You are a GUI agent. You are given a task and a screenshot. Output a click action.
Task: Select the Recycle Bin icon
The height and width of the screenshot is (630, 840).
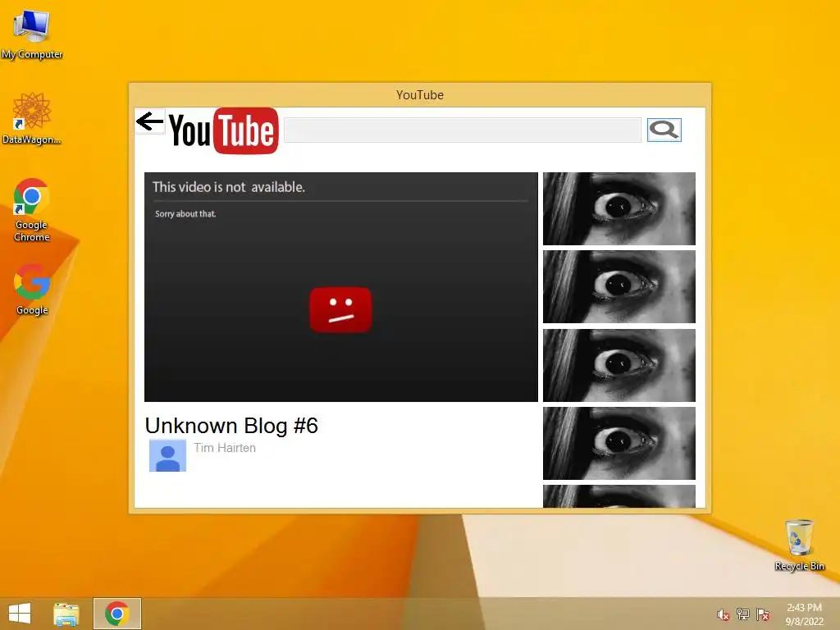799,545
